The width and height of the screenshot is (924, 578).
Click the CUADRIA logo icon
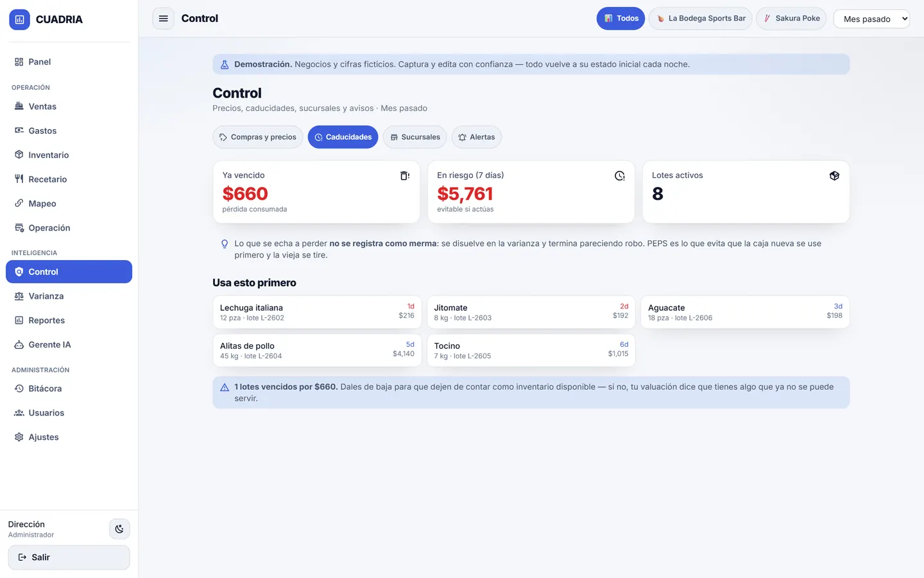tap(19, 19)
